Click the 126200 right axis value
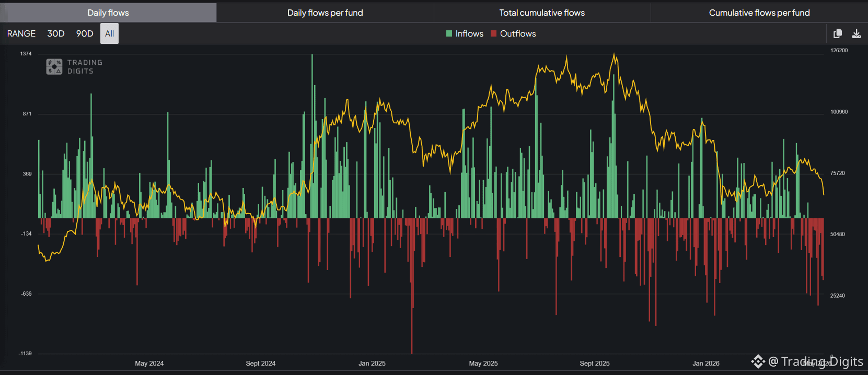This screenshot has width=868, height=375. pyautogui.click(x=839, y=51)
